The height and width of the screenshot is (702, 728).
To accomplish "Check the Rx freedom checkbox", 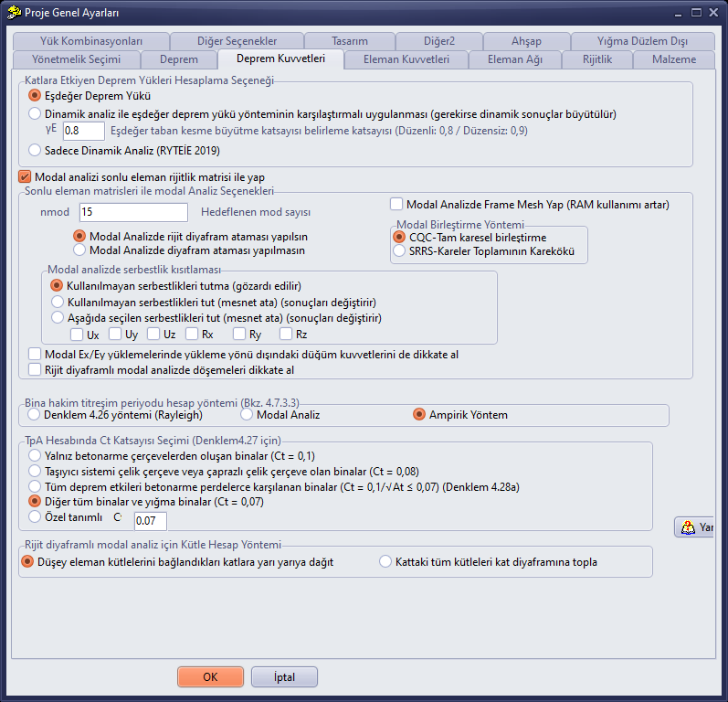I will click(x=191, y=334).
